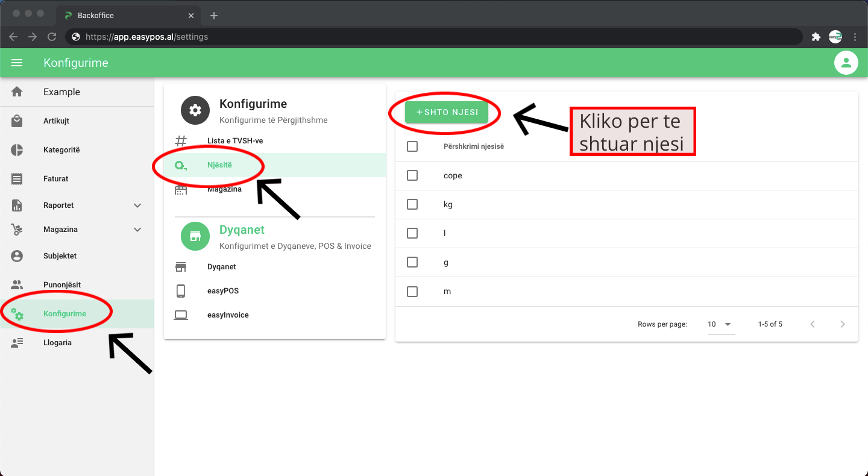This screenshot has width=868, height=476.
Task: Select the Kategoritë pie chart icon
Action: tap(17, 150)
